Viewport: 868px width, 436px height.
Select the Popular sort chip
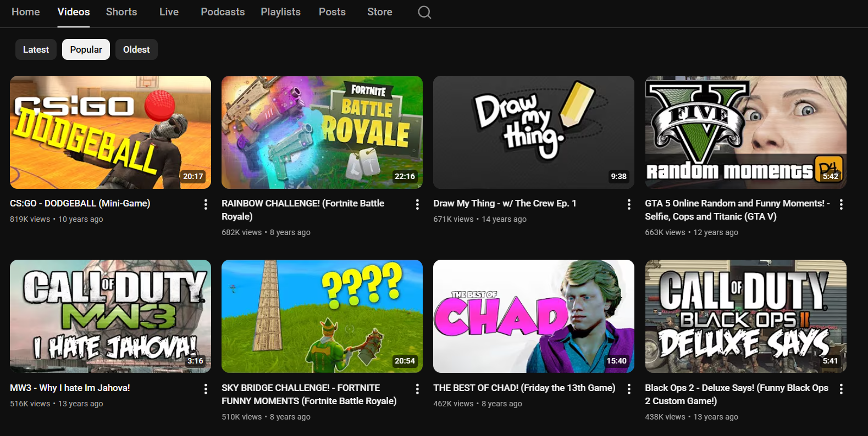point(86,49)
